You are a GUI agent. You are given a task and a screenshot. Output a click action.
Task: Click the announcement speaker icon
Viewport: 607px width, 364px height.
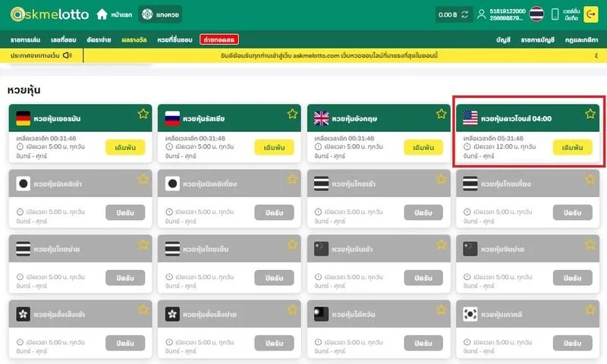coord(68,55)
